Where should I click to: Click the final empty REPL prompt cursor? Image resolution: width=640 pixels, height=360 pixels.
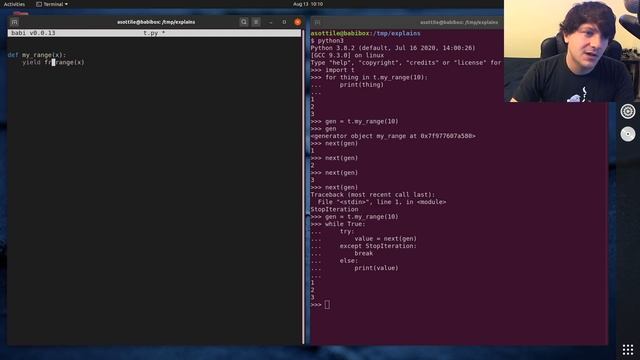tap(327, 304)
